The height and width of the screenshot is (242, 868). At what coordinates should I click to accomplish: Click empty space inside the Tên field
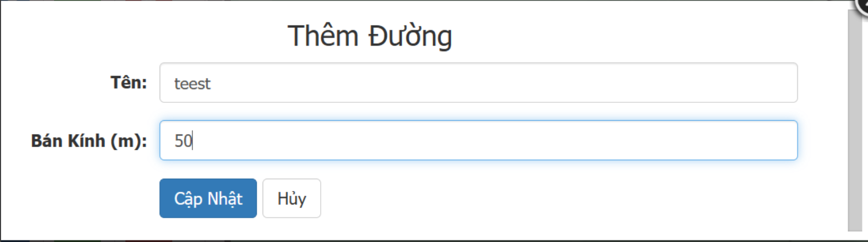pyautogui.click(x=502, y=83)
